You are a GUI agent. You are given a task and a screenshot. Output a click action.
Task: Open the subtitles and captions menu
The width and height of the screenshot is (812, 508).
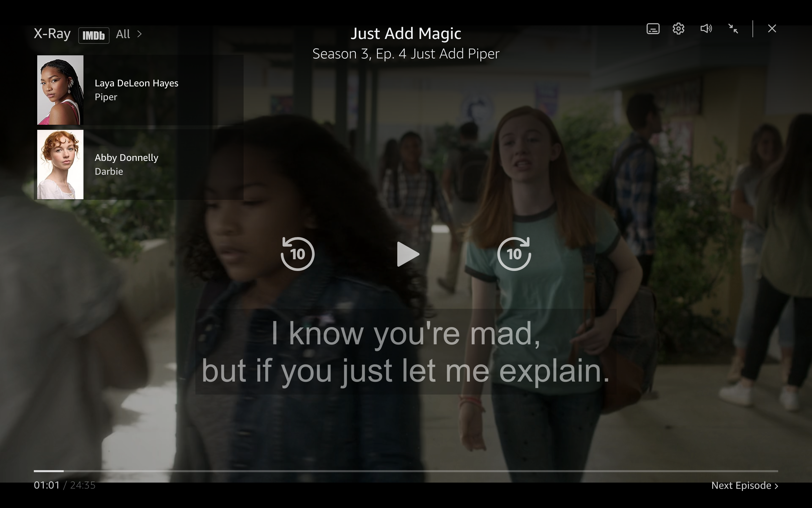pos(653,29)
